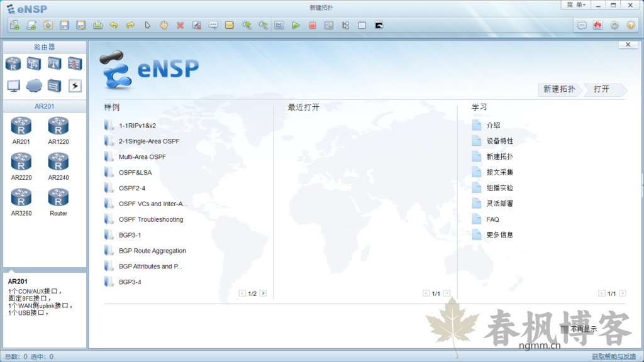This screenshot has width=644, height=362.
Task: Redo the last undone action
Action: 131,25
